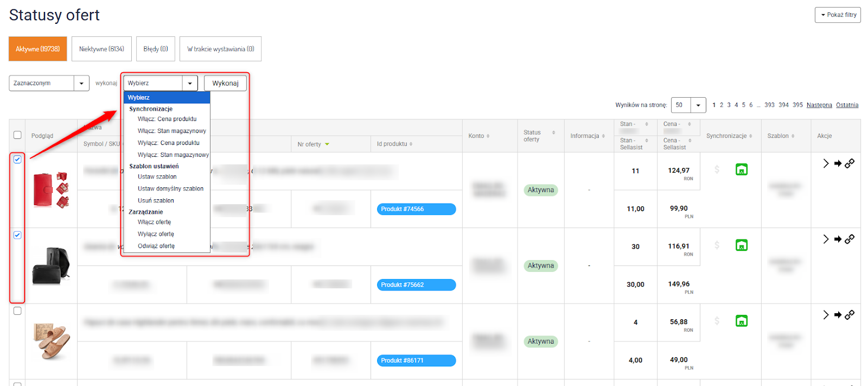
Task: Click dollar price sync icon in first row
Action: point(717,170)
